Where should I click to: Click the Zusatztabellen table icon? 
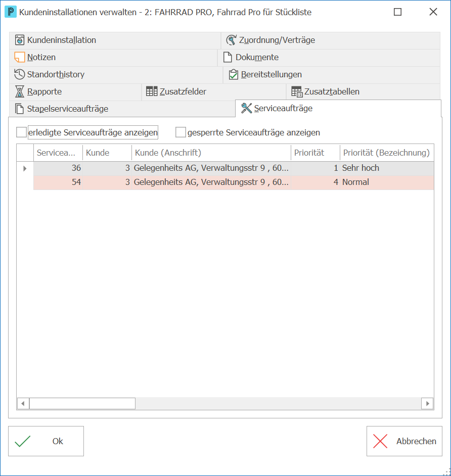pyautogui.click(x=297, y=91)
